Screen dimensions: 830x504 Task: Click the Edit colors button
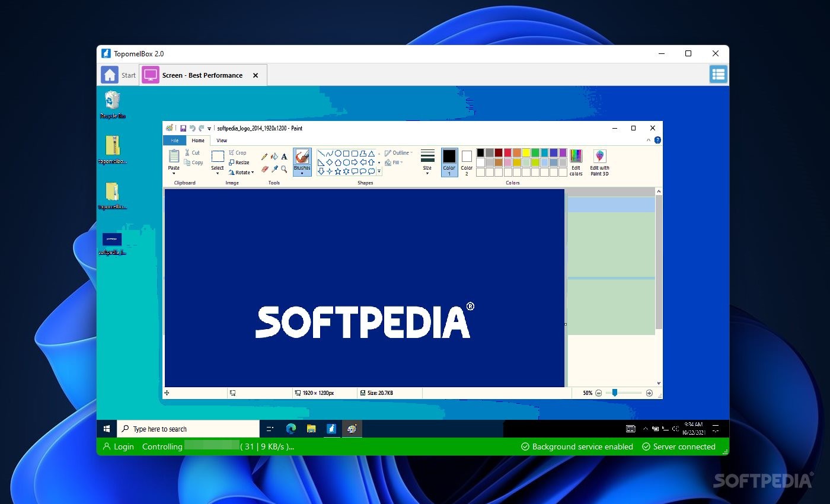point(576,162)
